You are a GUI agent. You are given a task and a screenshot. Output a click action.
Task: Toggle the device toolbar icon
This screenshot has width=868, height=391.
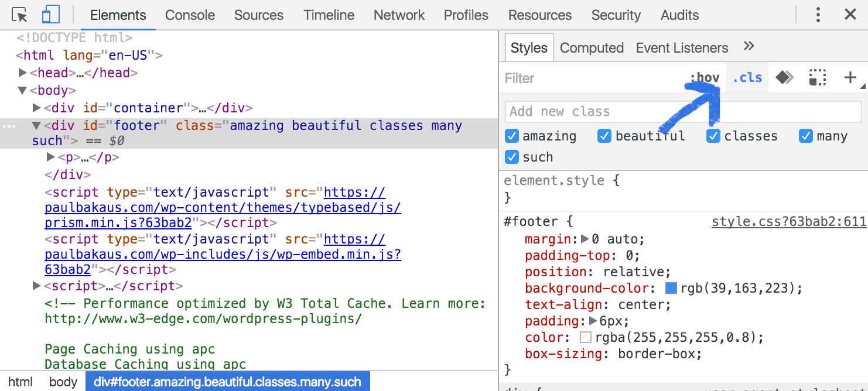pos(50,14)
